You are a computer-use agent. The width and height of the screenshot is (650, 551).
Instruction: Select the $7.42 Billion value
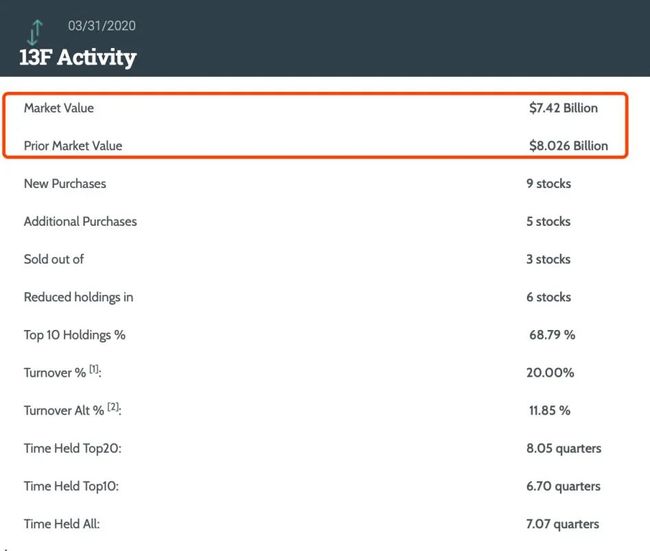[563, 108]
